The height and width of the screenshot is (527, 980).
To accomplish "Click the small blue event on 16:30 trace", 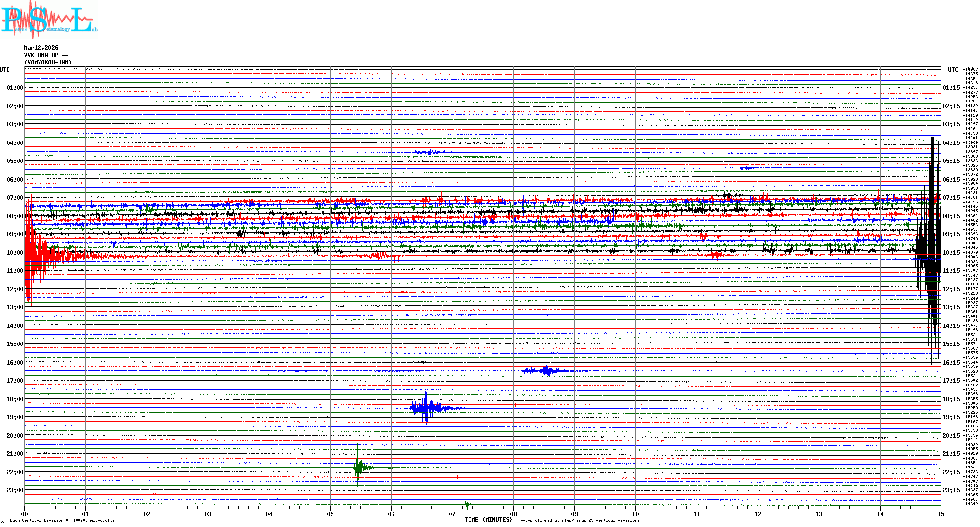I will pyautogui.click(x=546, y=371).
